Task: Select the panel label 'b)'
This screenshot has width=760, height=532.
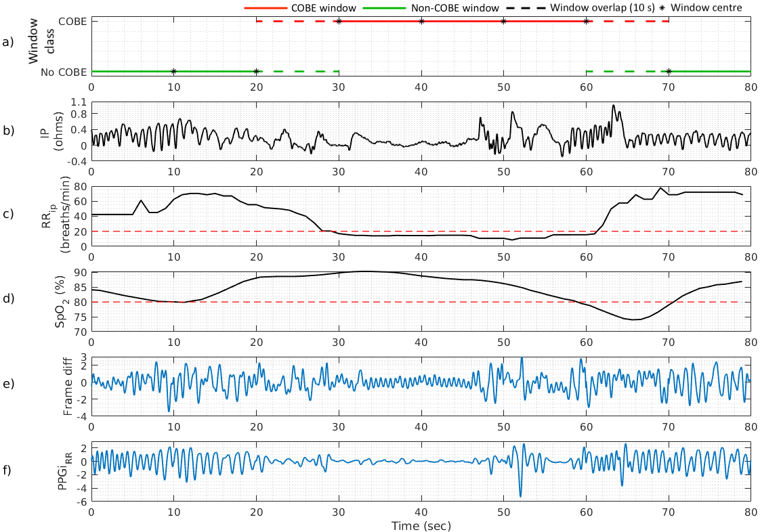Action: click(7, 131)
